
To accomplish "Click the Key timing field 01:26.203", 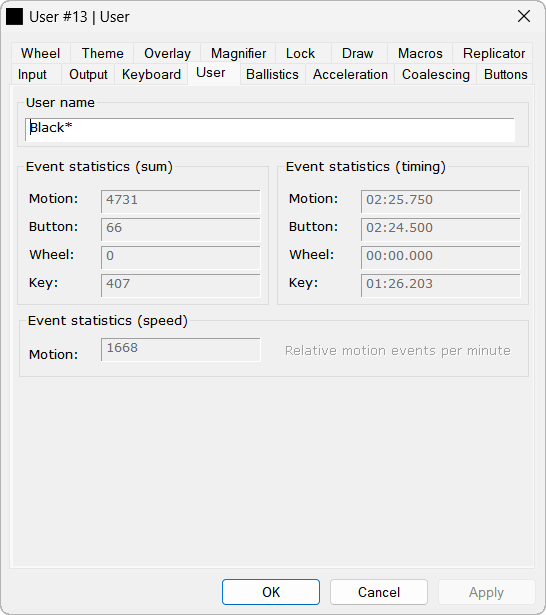I will click(440, 285).
